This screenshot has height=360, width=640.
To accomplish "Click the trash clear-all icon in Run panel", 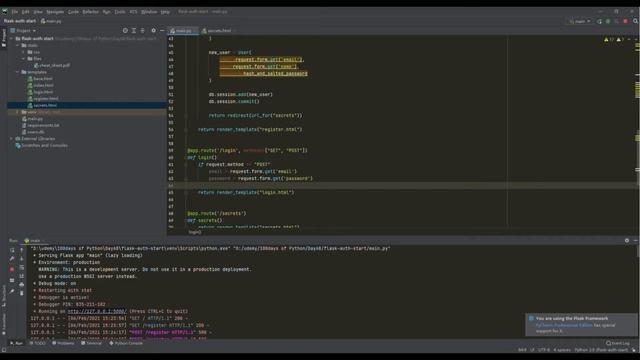I will (22, 293).
